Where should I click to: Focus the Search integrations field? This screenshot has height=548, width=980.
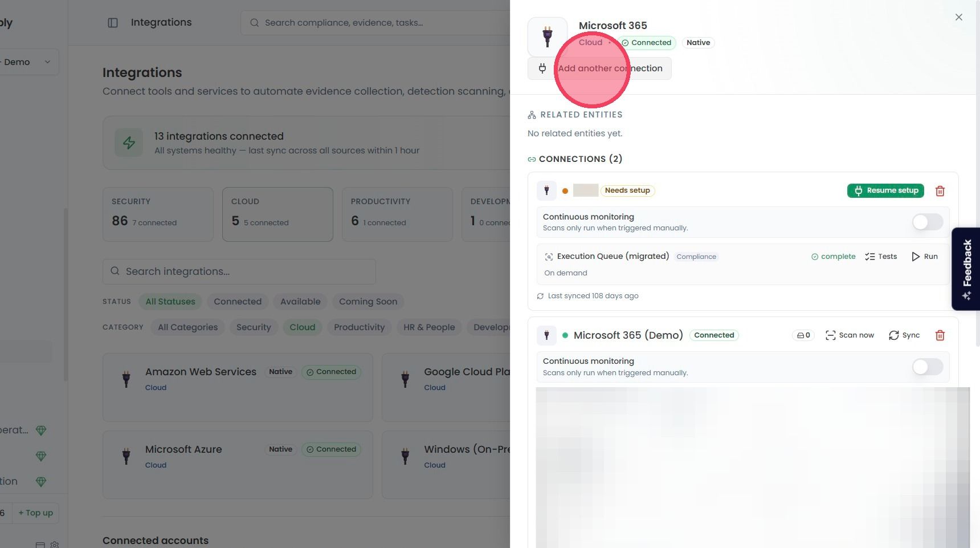(x=239, y=271)
